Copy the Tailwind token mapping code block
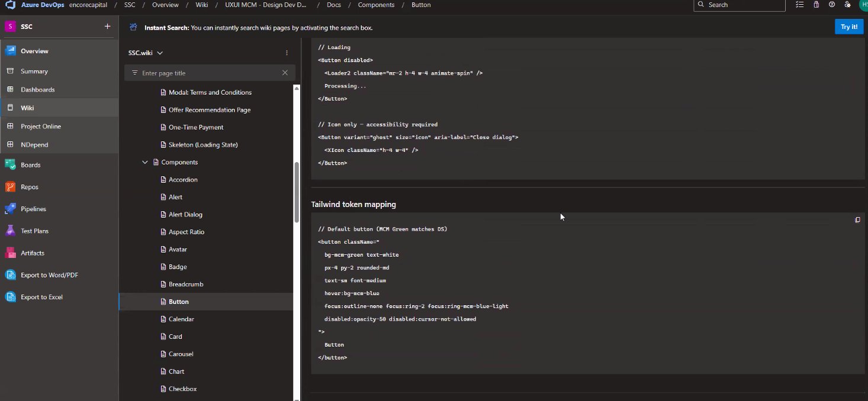 click(x=857, y=220)
